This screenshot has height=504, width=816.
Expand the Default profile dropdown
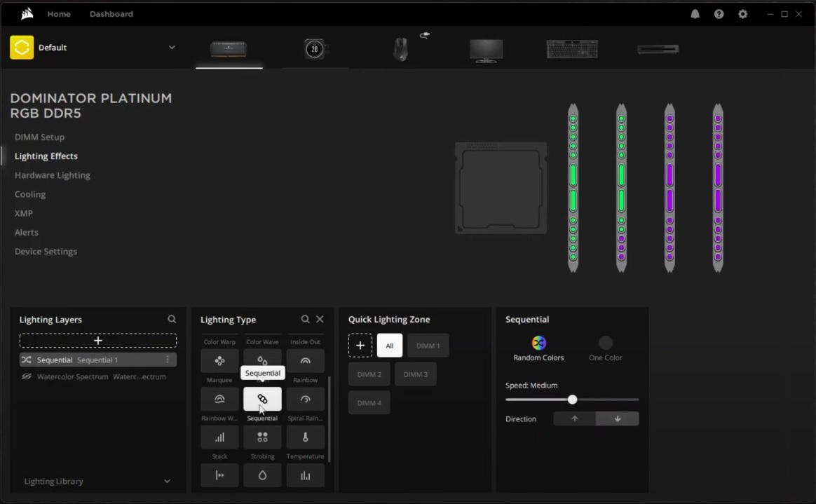pyautogui.click(x=172, y=47)
